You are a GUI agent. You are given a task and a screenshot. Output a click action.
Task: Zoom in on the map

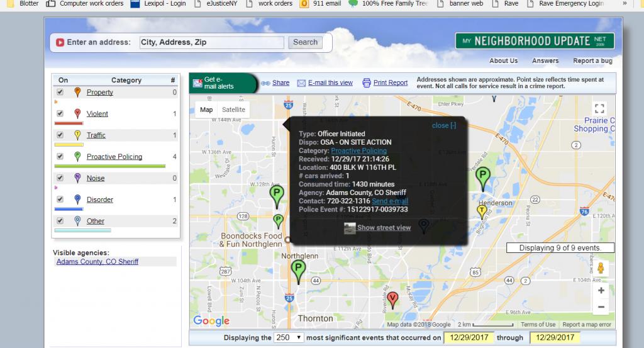coord(601,291)
